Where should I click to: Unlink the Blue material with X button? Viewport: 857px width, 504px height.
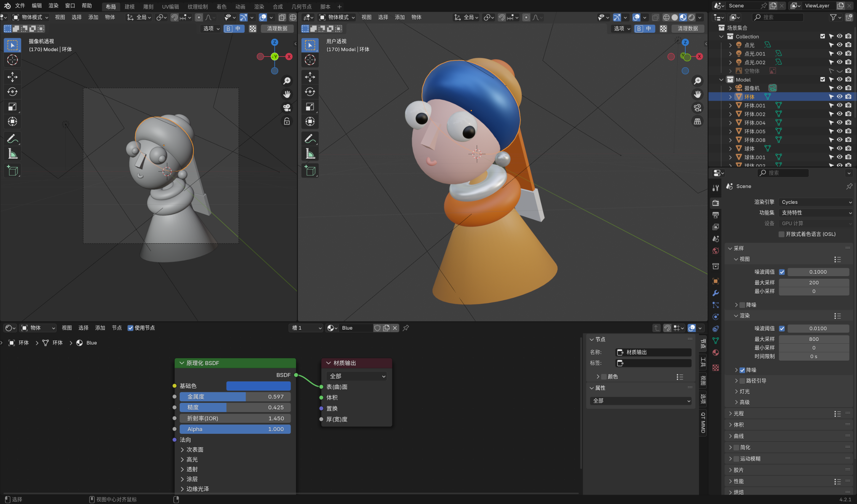click(395, 328)
